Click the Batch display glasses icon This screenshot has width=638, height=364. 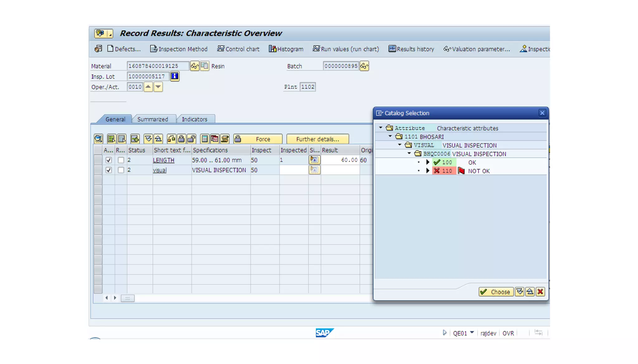pos(364,66)
